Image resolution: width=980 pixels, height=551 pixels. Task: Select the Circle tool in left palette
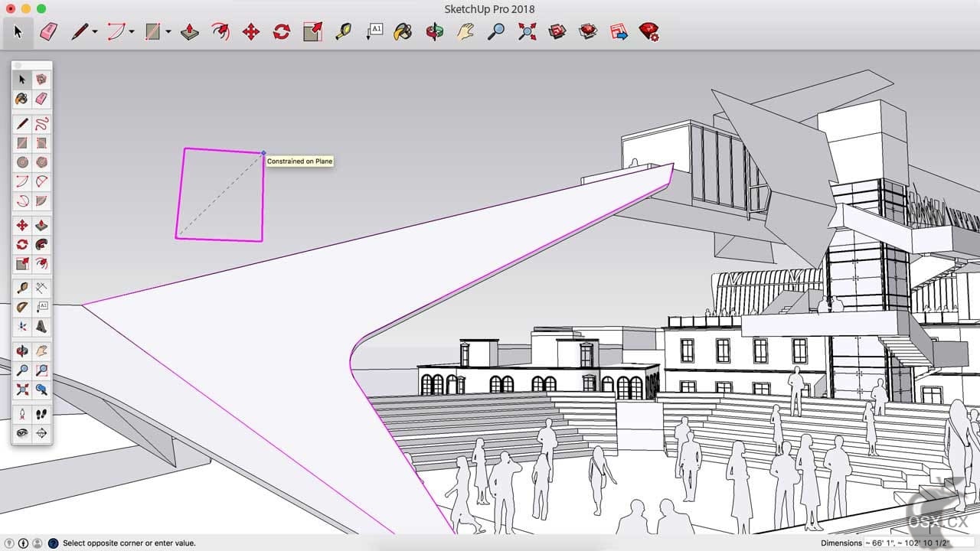(x=22, y=162)
